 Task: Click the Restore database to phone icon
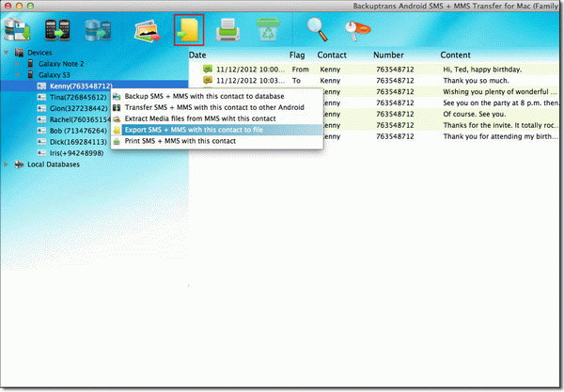(x=98, y=30)
